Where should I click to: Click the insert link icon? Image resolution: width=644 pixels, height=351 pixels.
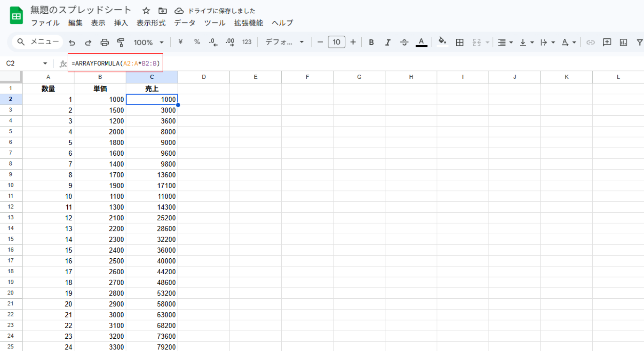(x=590, y=42)
